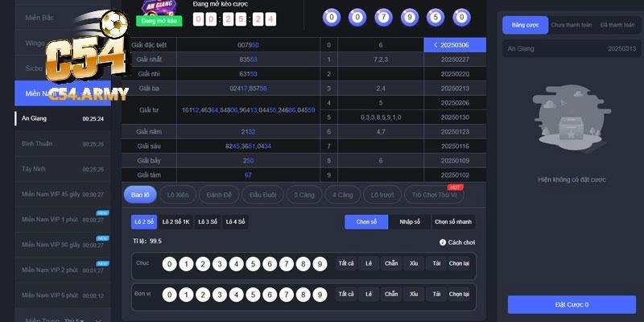Image resolution: width=644 pixels, height=322 pixels.
Task: Select number ball 9 in Đơn vị row
Action: point(320,295)
